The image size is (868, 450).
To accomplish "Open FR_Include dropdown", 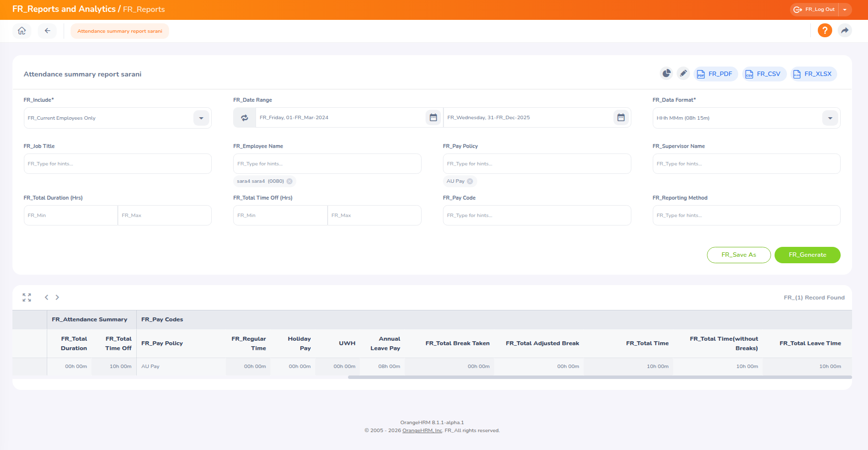I will tap(118, 118).
